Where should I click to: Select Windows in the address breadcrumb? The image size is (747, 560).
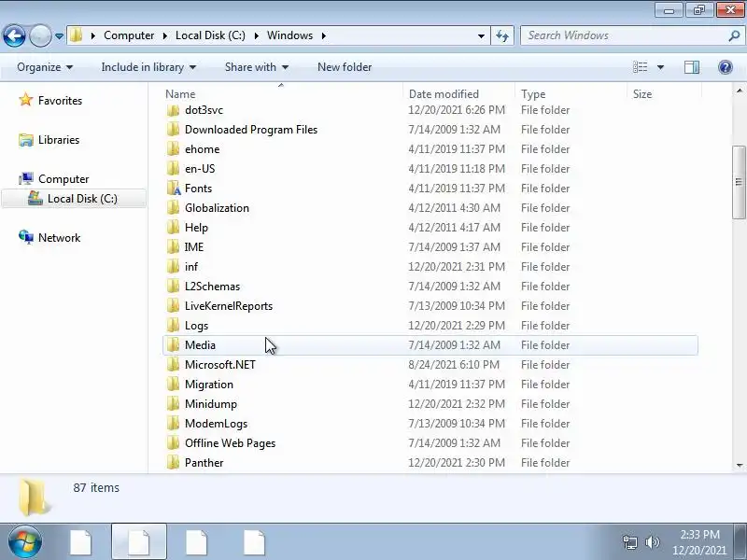click(x=289, y=35)
